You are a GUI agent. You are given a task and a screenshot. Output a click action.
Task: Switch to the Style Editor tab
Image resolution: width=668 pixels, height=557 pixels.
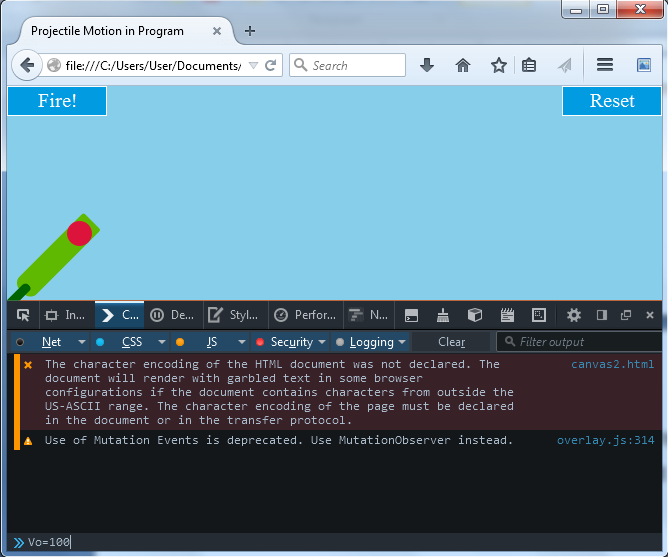tap(235, 315)
